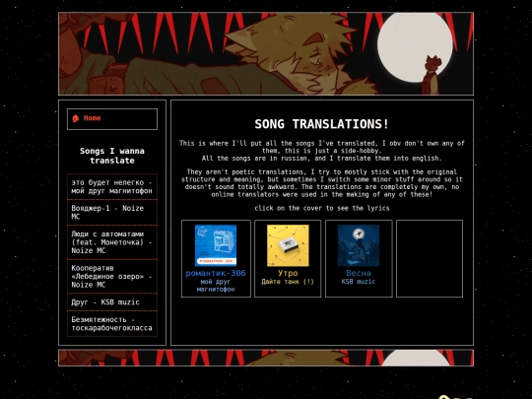Click artist name мой друг магнитофон under романтик-306
Viewport: 532px width, 399px height.
tap(216, 286)
